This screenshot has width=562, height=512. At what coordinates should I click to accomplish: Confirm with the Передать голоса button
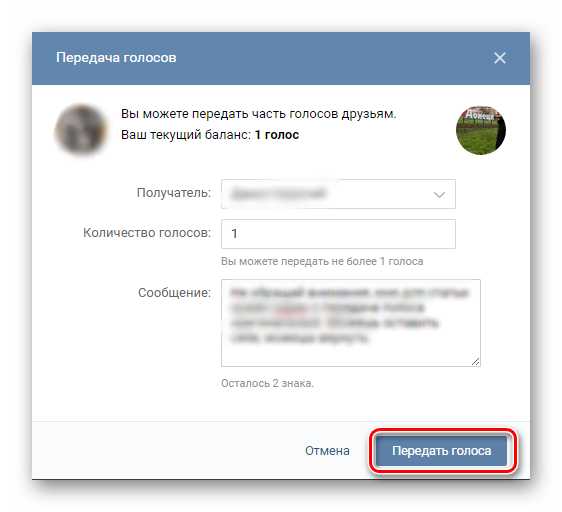click(x=442, y=451)
